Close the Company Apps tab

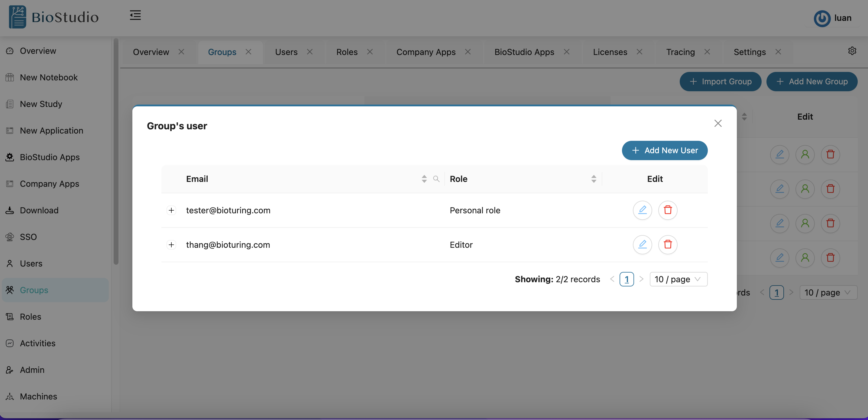pyautogui.click(x=468, y=52)
